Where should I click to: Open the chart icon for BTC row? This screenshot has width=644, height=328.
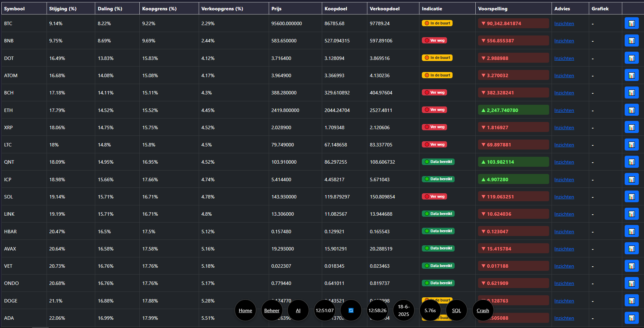(631, 23)
